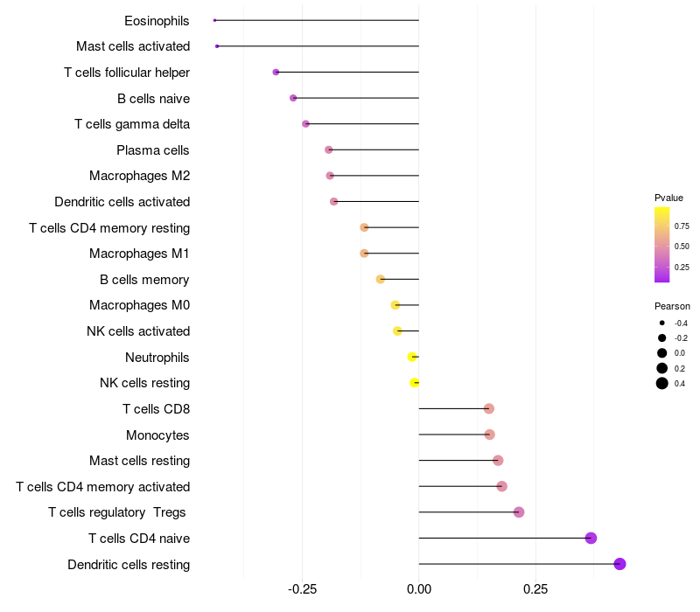This screenshot has height=612, width=700.
Task: Click the Mast cells activated dot
Action: tap(217, 46)
